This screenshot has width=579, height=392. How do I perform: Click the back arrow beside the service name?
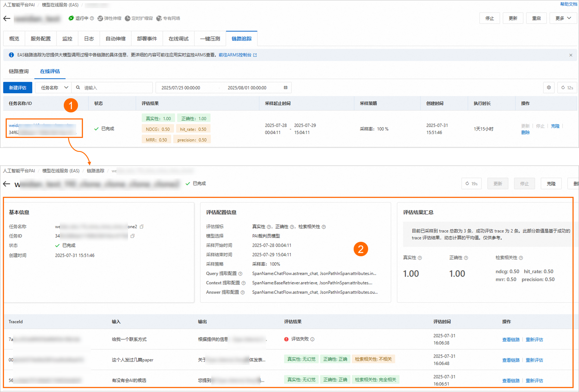tap(7, 19)
